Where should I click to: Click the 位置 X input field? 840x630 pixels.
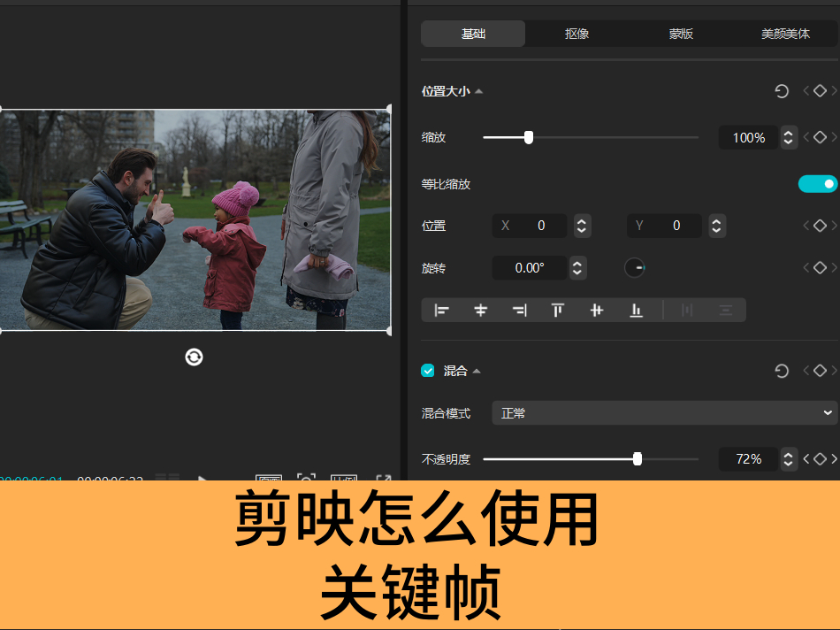(x=530, y=226)
